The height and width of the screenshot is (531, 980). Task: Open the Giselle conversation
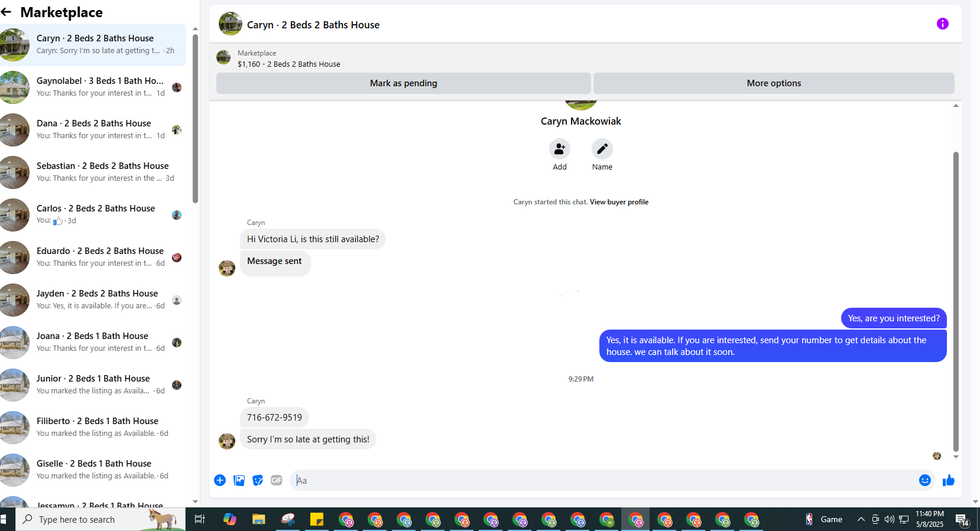[93, 470]
